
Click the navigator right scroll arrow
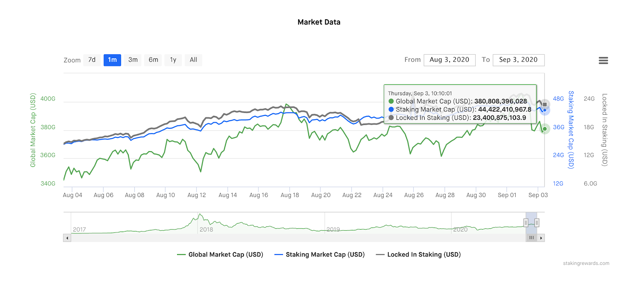click(541, 238)
